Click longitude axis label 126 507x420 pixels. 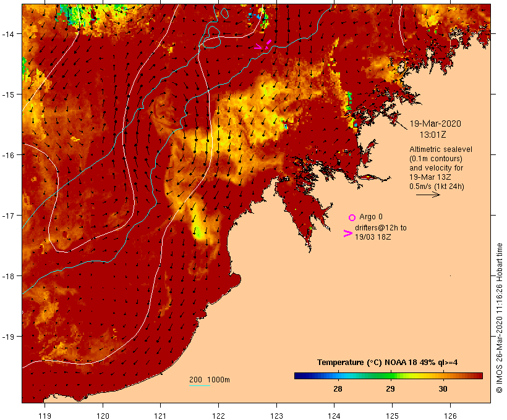tap(450, 416)
